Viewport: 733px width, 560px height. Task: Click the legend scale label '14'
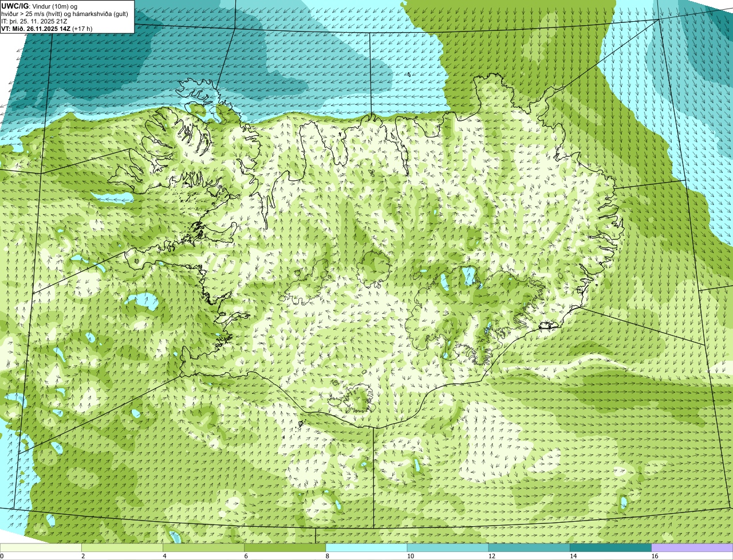pos(573,556)
